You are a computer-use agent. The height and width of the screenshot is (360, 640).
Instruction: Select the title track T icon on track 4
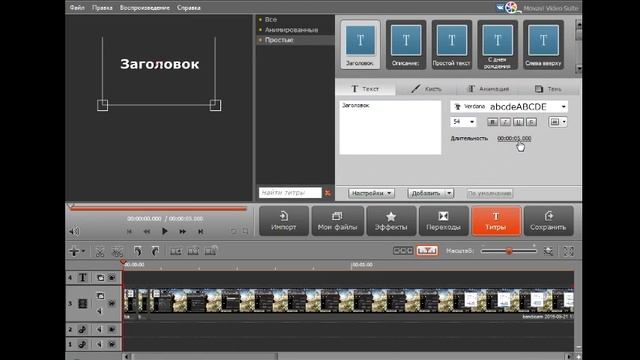click(83, 278)
